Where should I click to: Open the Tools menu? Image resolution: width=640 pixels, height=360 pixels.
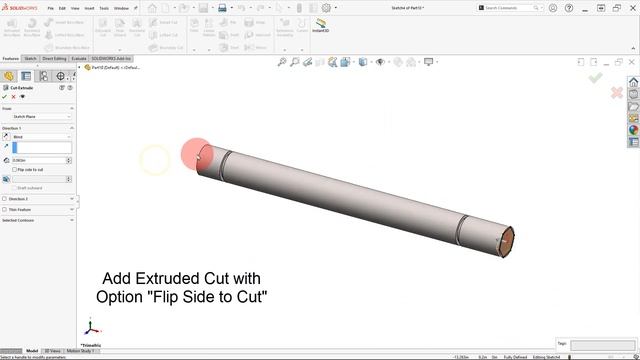coord(104,8)
